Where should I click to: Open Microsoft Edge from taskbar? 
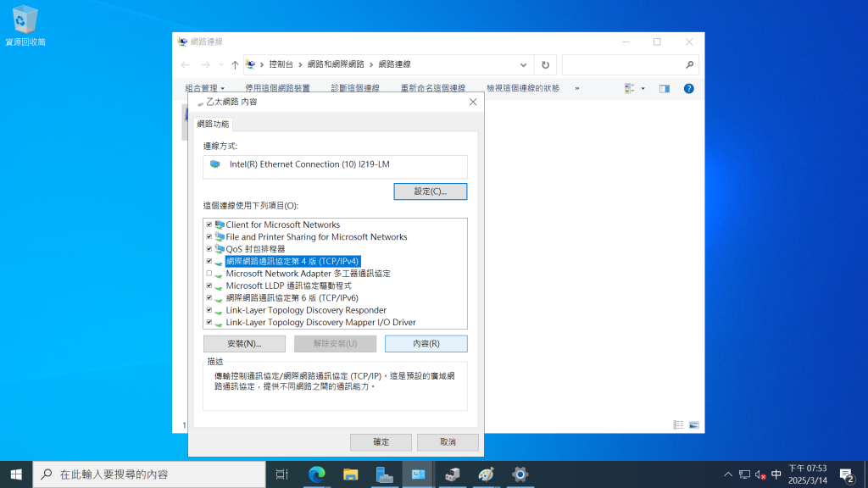[x=316, y=474]
